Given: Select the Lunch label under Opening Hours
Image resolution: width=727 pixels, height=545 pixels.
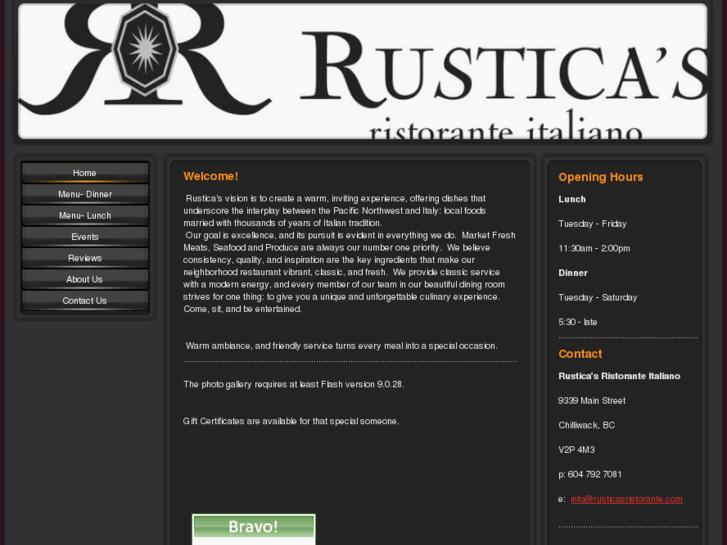Looking at the screenshot, I should click(572, 199).
